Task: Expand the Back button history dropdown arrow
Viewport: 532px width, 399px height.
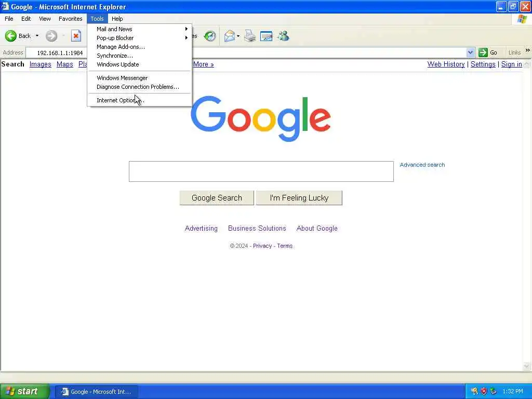Action: [37, 36]
